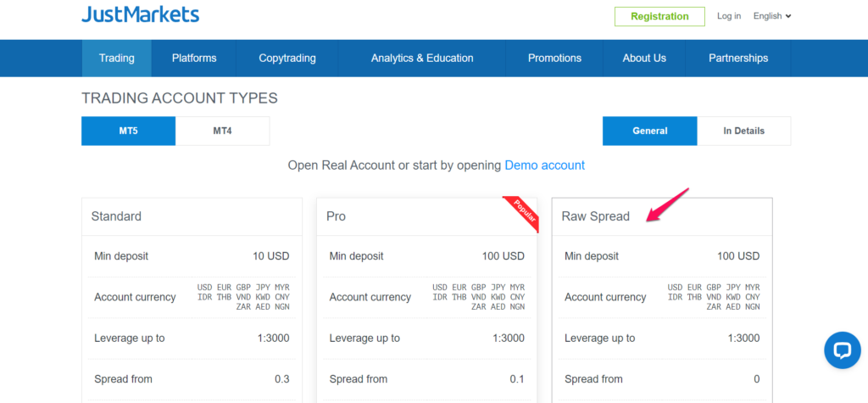Click Raw Spread's spread value 0

pos(757,379)
